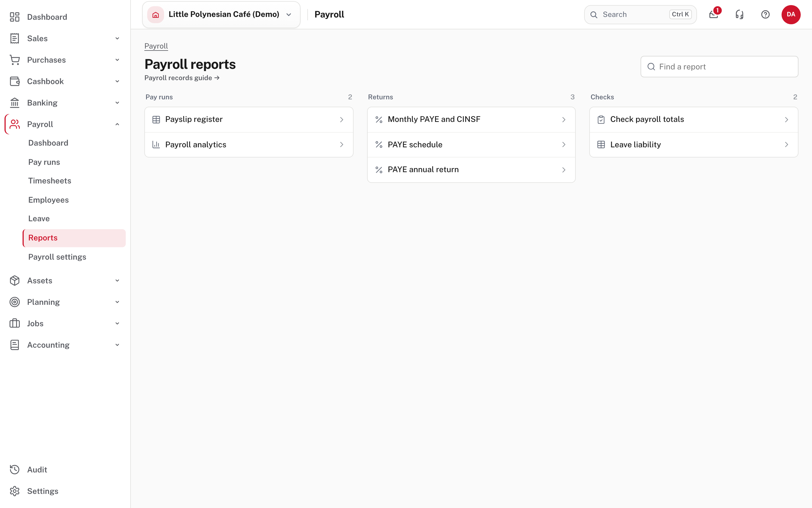Open the Monthly PAYE and CINSF report
This screenshot has width=812, height=508.
pyautogui.click(x=471, y=120)
